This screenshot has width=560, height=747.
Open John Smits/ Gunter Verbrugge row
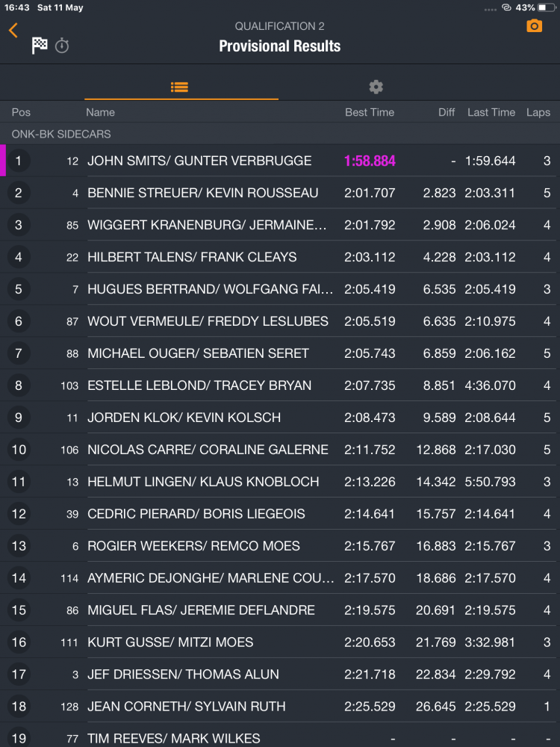tap(199, 161)
